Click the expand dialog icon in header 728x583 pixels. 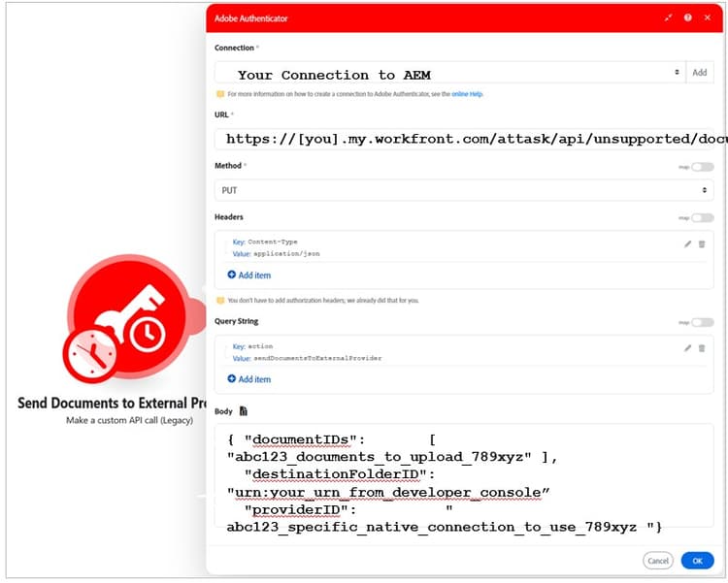pos(668,17)
